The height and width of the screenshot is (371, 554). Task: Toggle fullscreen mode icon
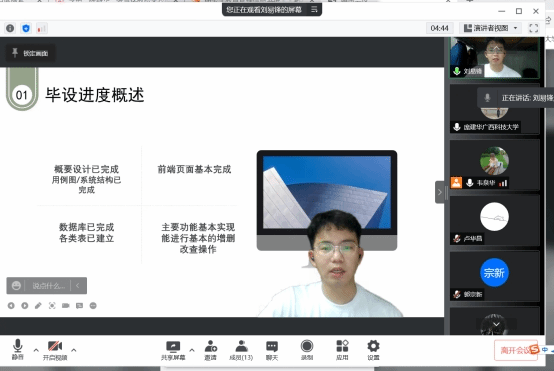click(x=534, y=28)
